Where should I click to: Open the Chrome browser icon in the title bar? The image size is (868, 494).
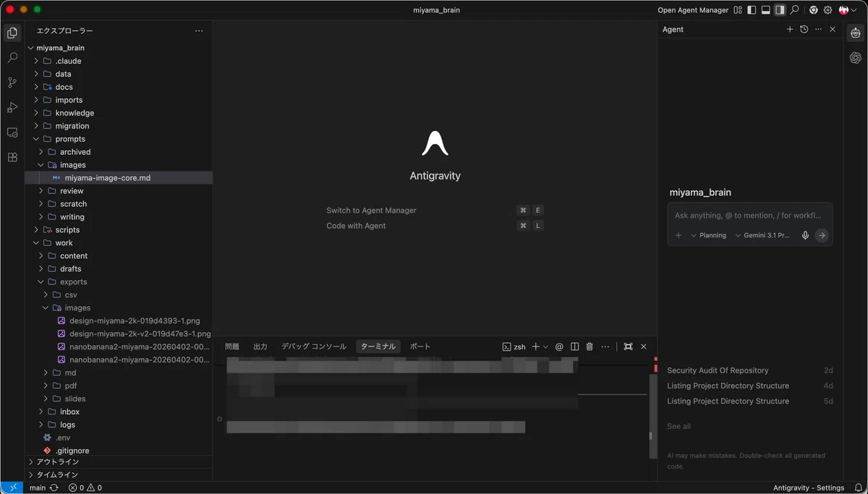click(x=814, y=10)
